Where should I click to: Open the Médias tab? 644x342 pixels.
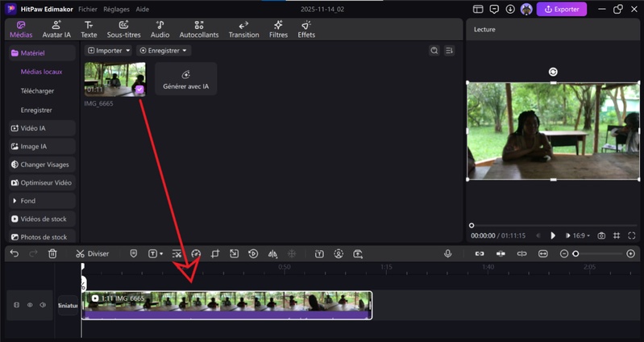coord(21,30)
